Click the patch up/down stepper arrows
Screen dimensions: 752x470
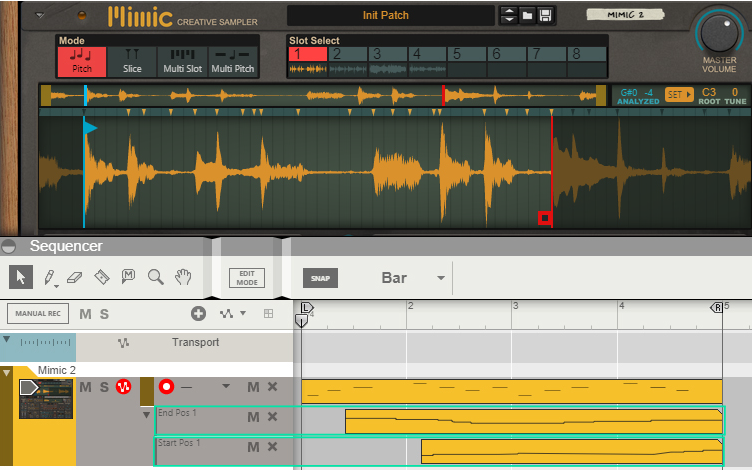pyautogui.click(x=509, y=15)
